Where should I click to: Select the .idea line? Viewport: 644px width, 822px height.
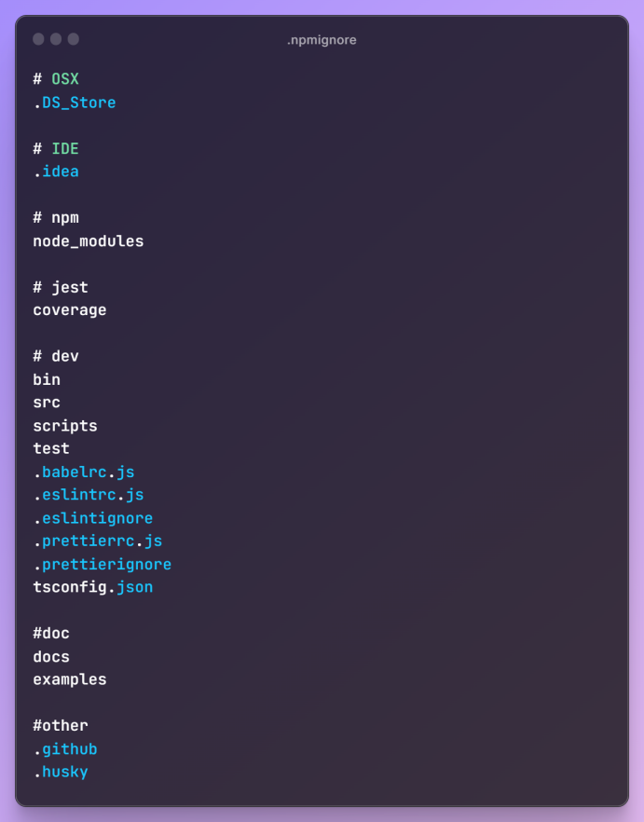point(56,171)
